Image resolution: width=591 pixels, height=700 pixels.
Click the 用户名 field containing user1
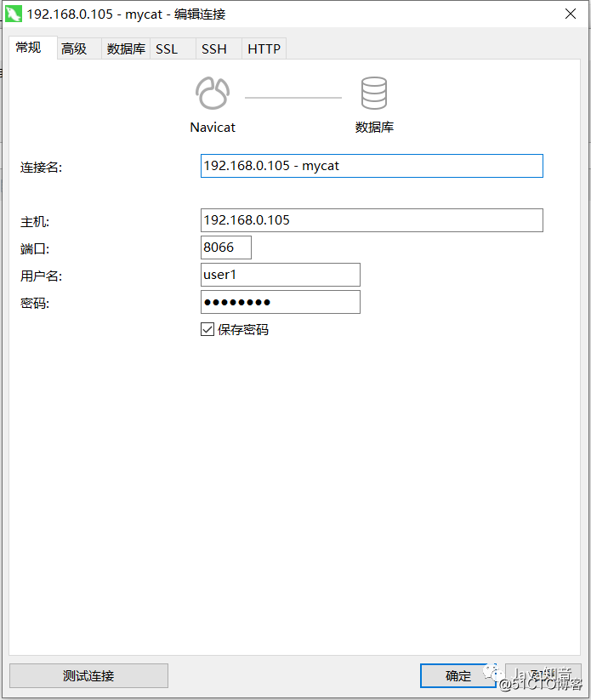[x=281, y=275]
